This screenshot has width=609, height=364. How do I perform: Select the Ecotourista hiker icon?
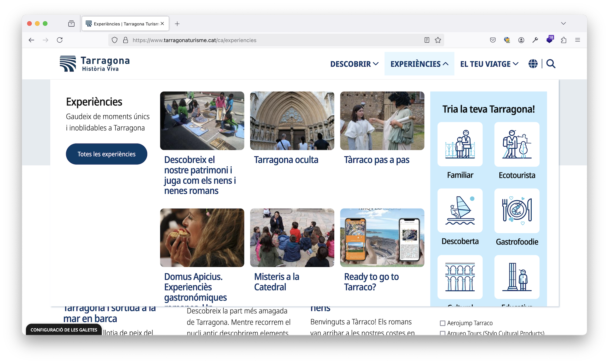point(517,144)
